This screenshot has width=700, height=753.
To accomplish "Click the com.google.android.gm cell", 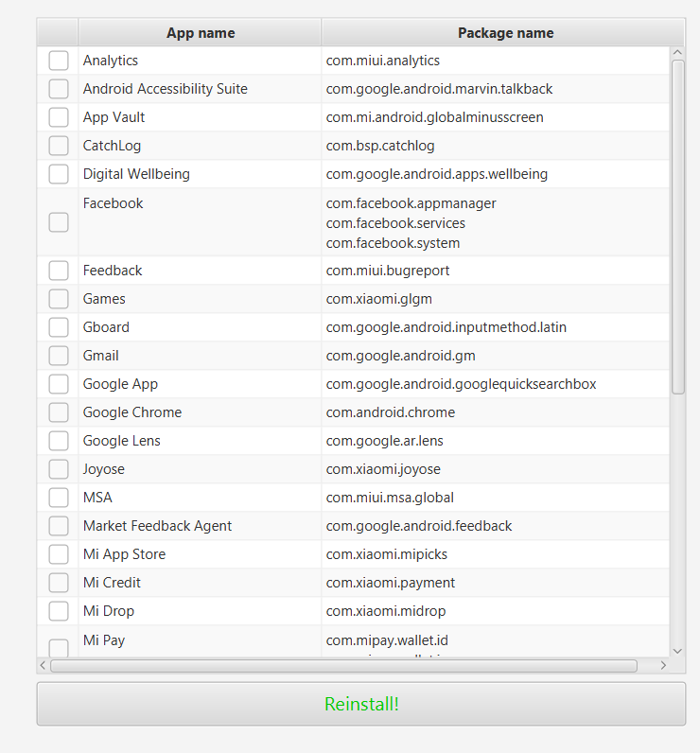I will 495,356.
